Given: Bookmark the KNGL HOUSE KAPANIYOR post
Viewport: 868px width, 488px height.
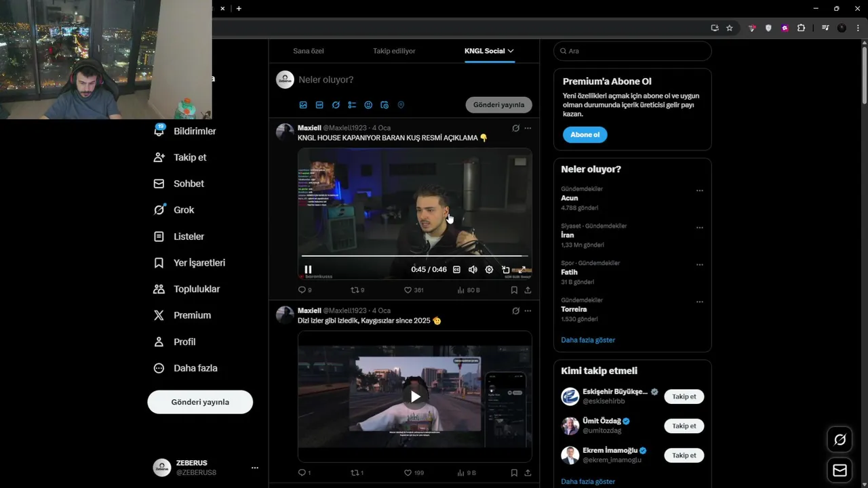Looking at the screenshot, I should (514, 290).
